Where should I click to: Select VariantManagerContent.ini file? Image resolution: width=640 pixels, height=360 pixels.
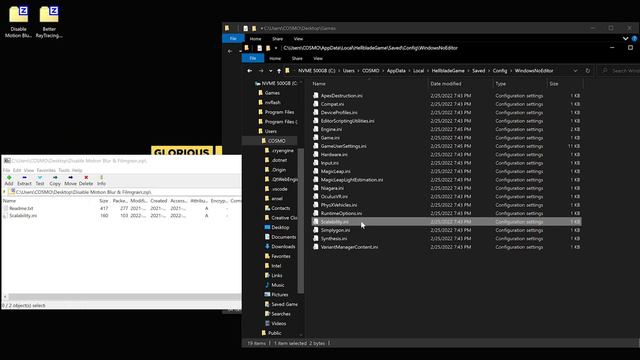pyautogui.click(x=349, y=247)
